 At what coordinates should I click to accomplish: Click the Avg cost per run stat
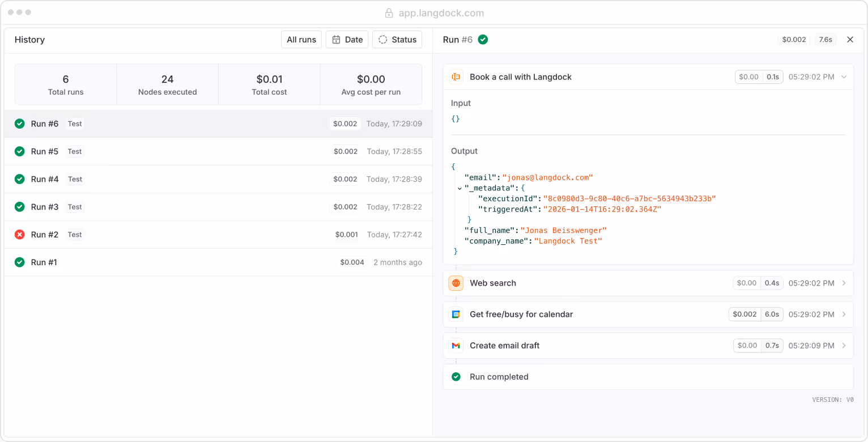point(371,84)
